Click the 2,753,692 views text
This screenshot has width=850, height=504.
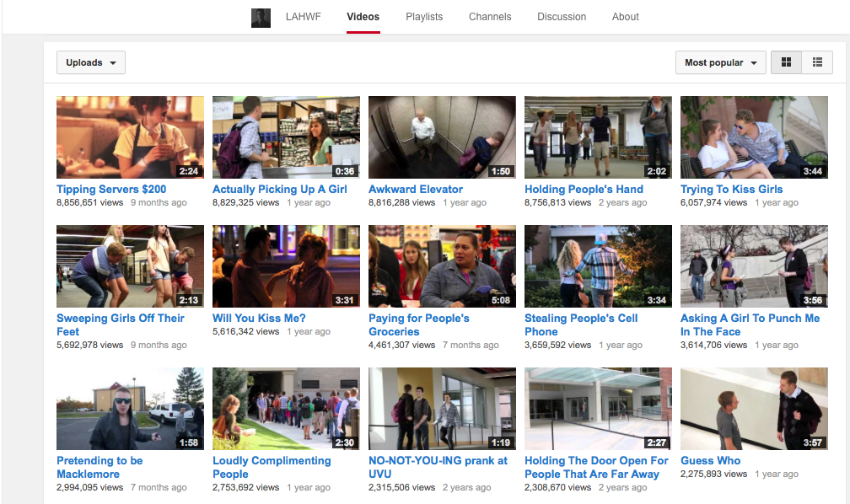(x=246, y=488)
